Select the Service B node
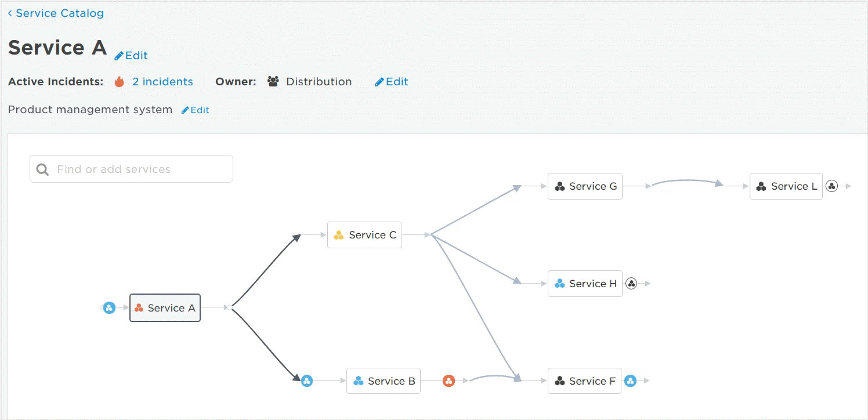Viewport: 868px width, 420px height. (x=384, y=381)
